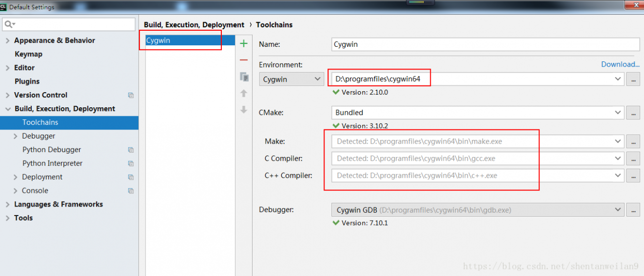
Task: Expand Appearance & Behavior section
Action: click(8, 41)
